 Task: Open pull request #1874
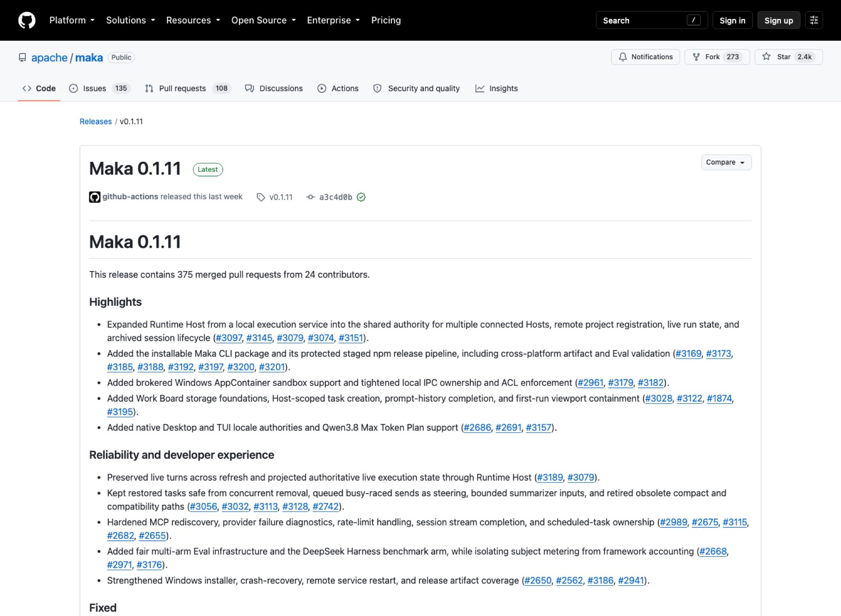coord(719,398)
